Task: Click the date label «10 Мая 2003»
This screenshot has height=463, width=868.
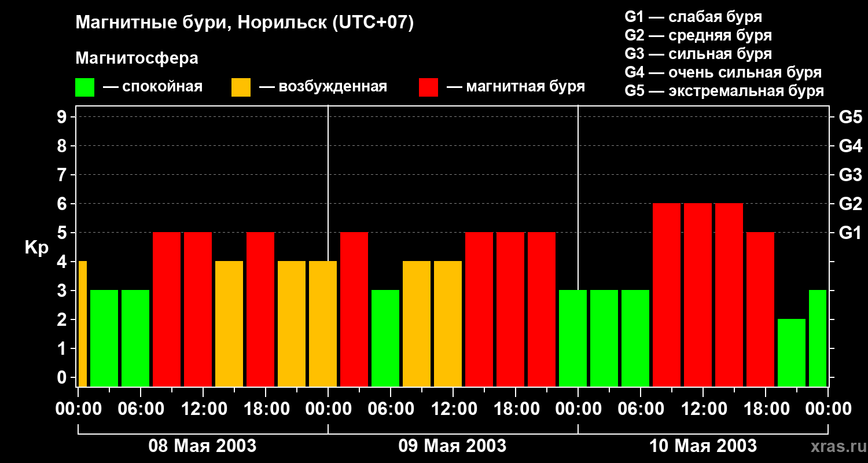Action: (703, 446)
